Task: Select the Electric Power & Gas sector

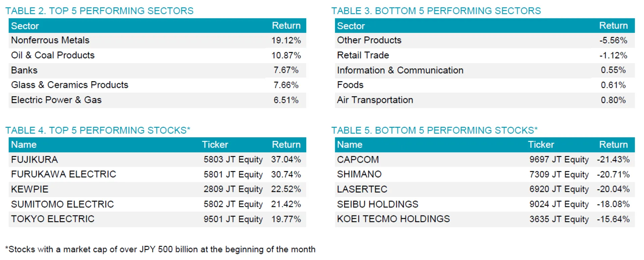Action: click(x=56, y=100)
